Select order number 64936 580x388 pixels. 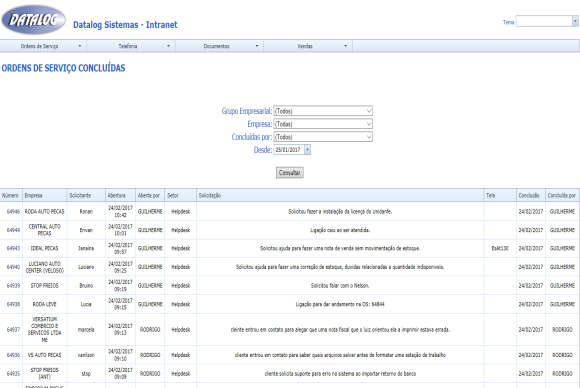(x=13, y=355)
